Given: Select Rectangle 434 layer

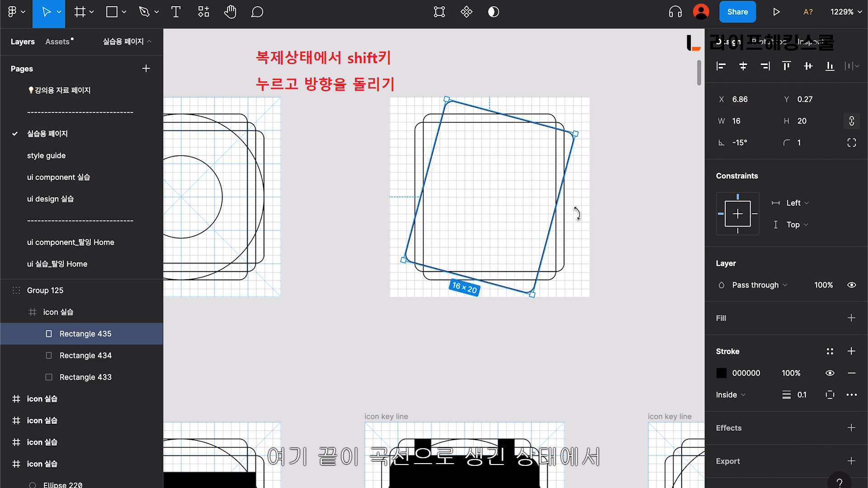Looking at the screenshot, I should (x=85, y=356).
